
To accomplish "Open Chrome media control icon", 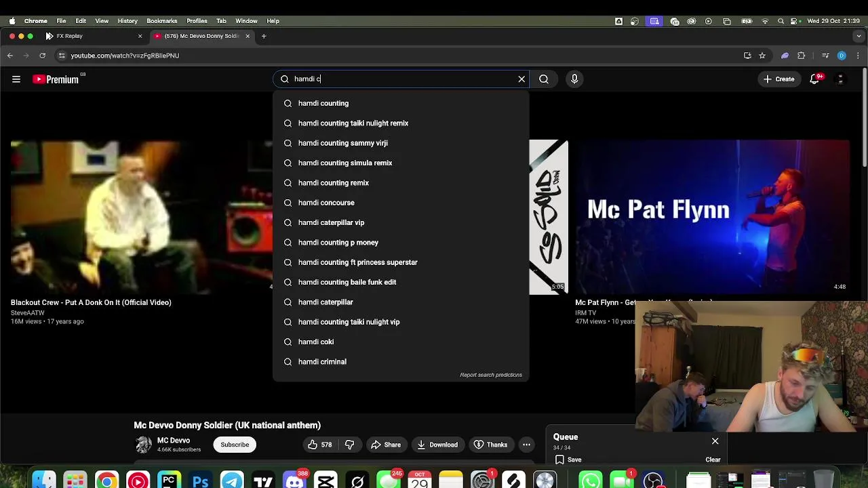I will (825, 56).
